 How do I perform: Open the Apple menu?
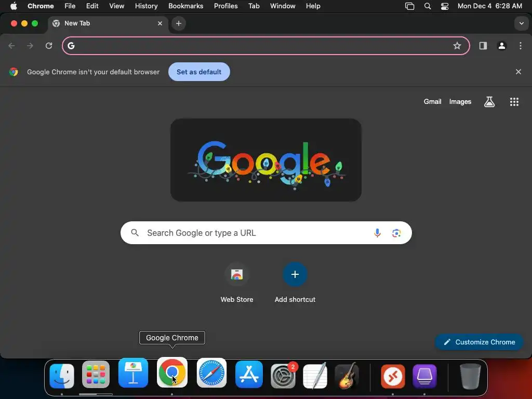point(14,6)
